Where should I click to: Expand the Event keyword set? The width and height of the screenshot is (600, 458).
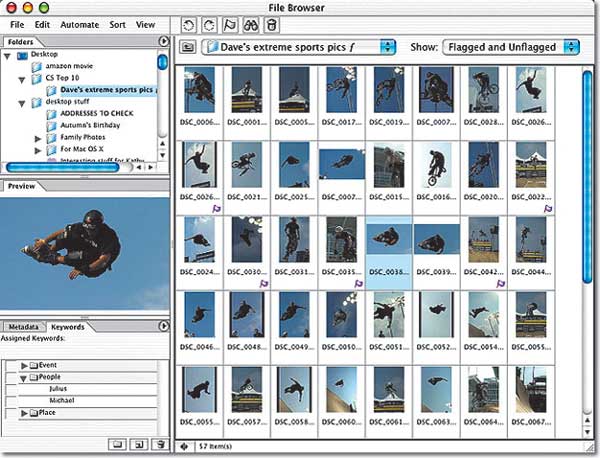24,366
